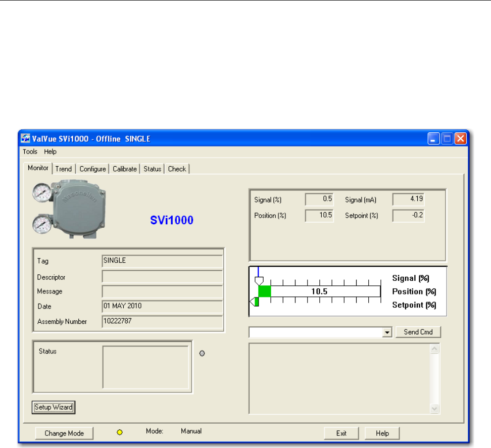491x448 pixels.
Task: Click the Position (%) value 10.5
Action: (x=319, y=215)
